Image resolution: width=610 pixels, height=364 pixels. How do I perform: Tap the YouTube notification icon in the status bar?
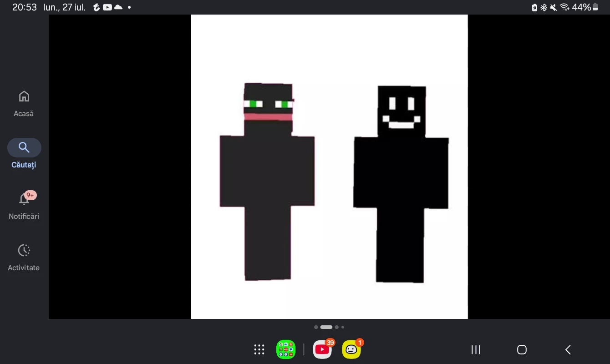coord(107,7)
